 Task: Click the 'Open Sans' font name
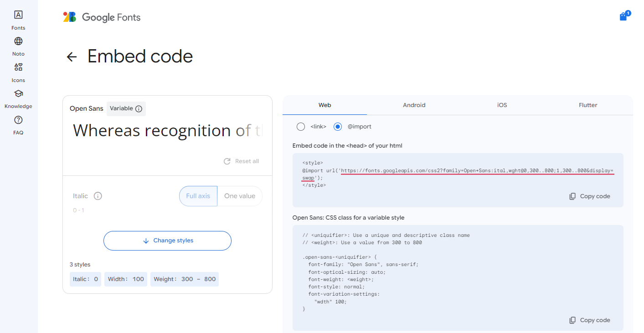tap(87, 108)
